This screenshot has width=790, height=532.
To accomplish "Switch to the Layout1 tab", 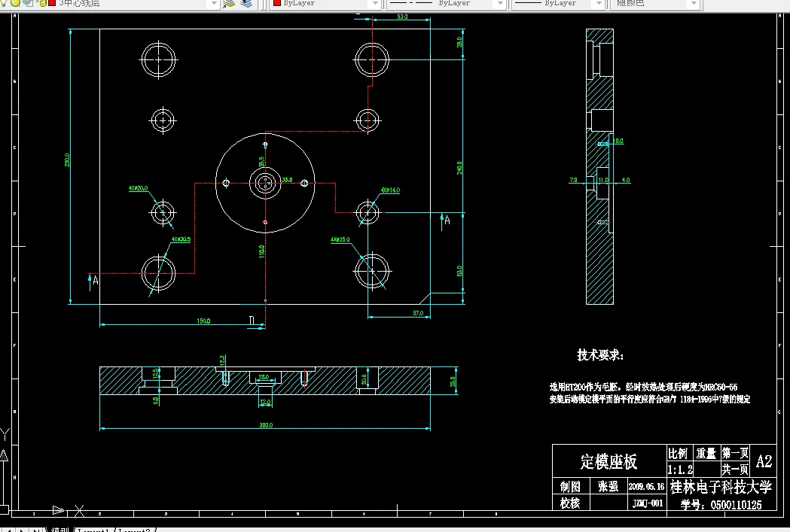I will pos(93,530).
